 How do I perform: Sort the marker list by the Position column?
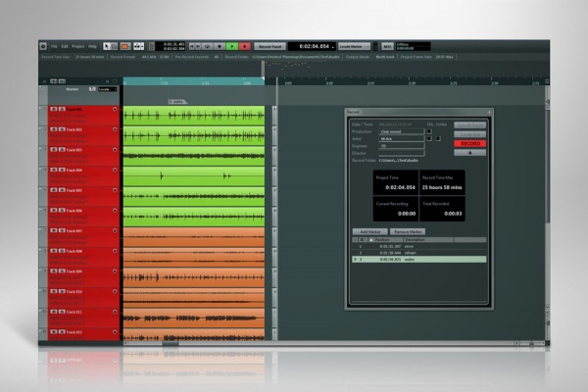385,240
